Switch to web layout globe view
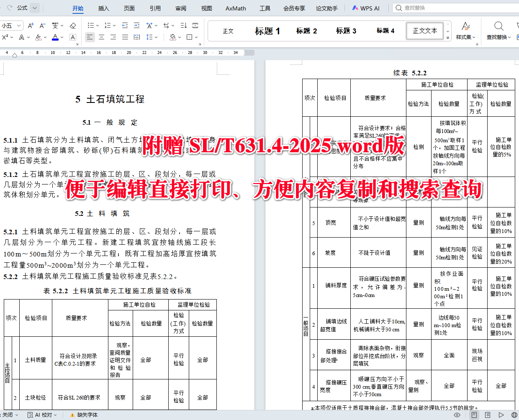 514,415
